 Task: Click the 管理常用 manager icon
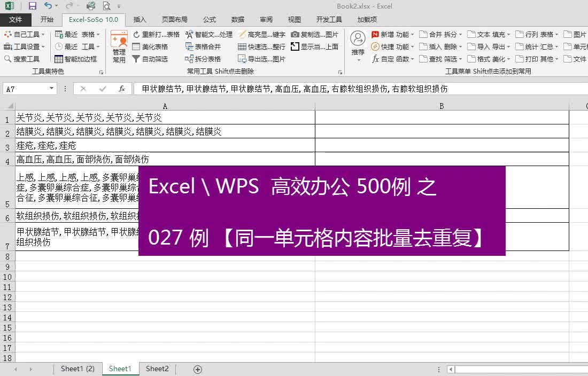[x=119, y=45]
